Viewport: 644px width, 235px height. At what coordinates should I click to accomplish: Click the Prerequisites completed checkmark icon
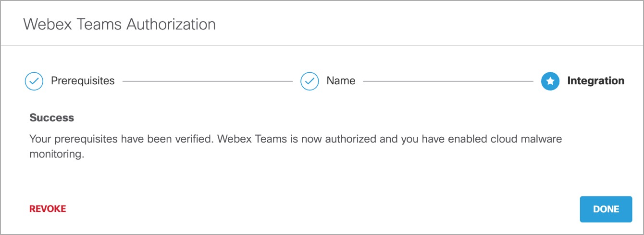[x=34, y=81]
